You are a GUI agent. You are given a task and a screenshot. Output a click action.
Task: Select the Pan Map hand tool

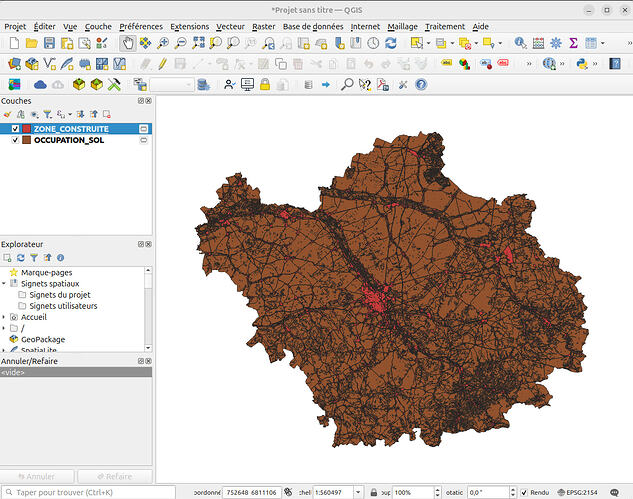[x=128, y=43]
